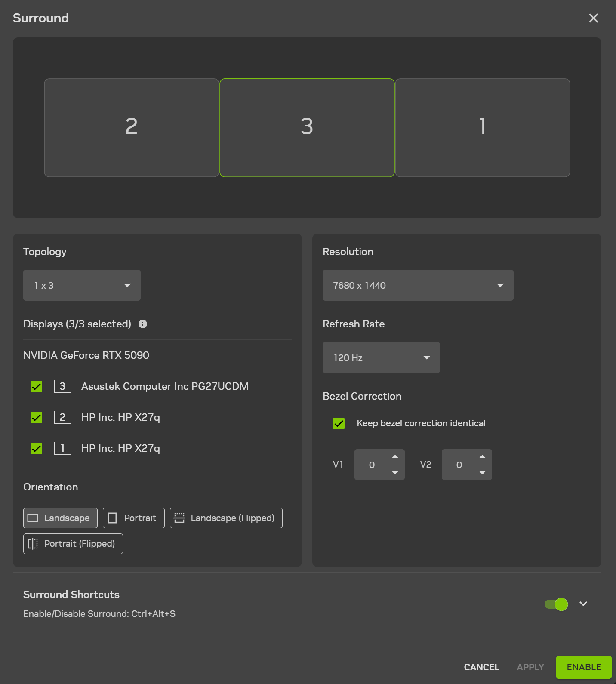Select Portrait orientation
616x684 pixels.
(133, 518)
